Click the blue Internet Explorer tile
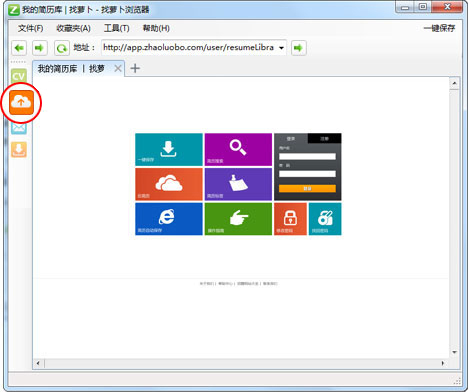The image size is (468, 392). coord(169,219)
